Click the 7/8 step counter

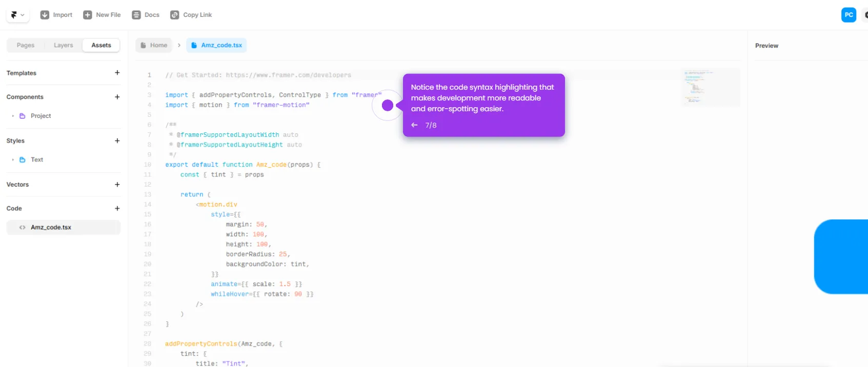click(431, 125)
